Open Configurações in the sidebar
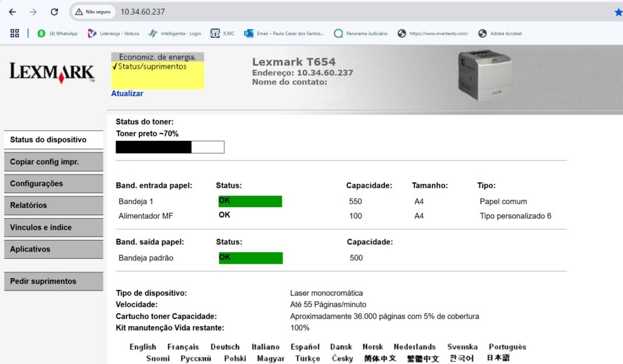The height and width of the screenshot is (364, 623). [x=54, y=184]
